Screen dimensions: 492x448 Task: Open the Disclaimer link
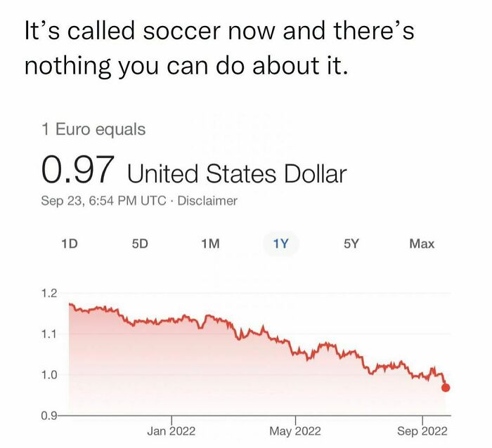(x=207, y=201)
